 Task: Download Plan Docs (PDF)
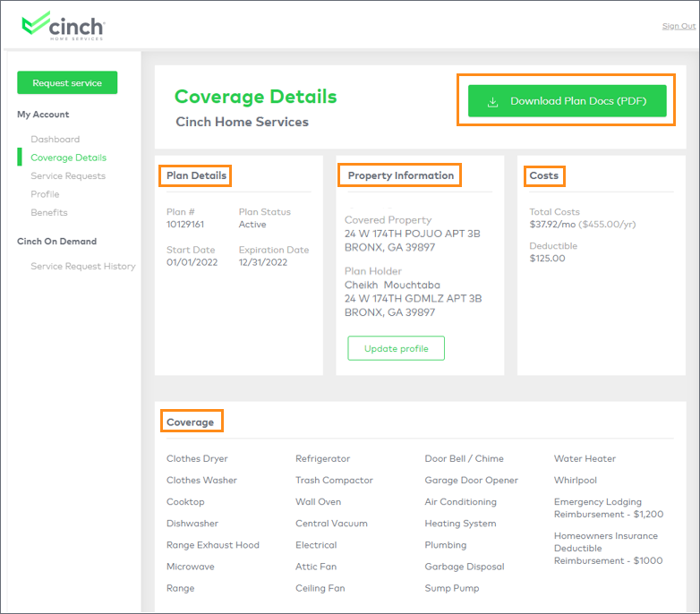567,101
